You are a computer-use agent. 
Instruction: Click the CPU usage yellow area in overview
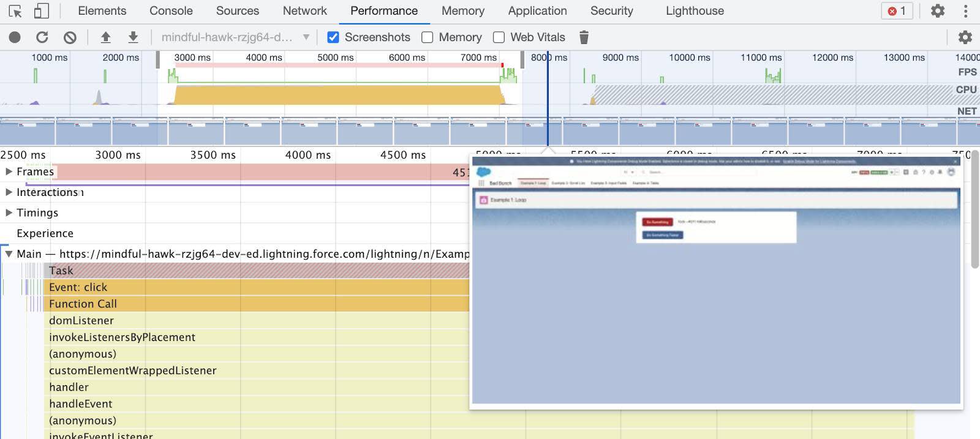pyautogui.click(x=339, y=96)
